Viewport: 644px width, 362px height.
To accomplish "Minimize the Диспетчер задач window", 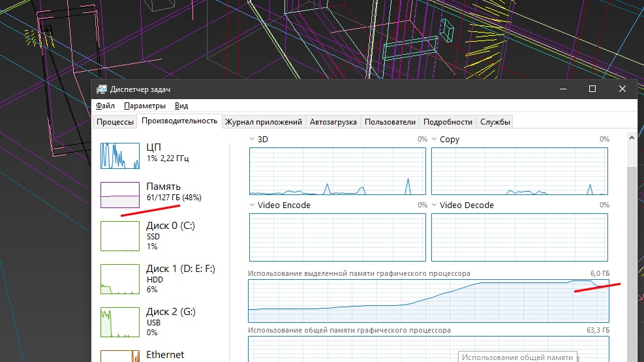I will tap(563, 89).
